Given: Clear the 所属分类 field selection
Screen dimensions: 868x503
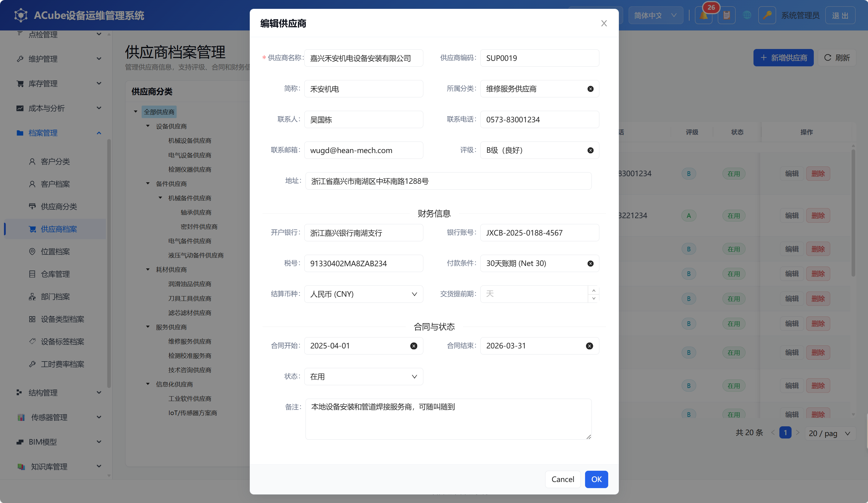Looking at the screenshot, I should (x=590, y=89).
